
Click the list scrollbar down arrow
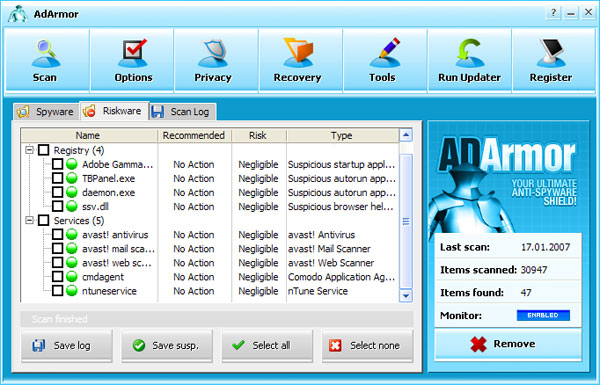(x=406, y=296)
